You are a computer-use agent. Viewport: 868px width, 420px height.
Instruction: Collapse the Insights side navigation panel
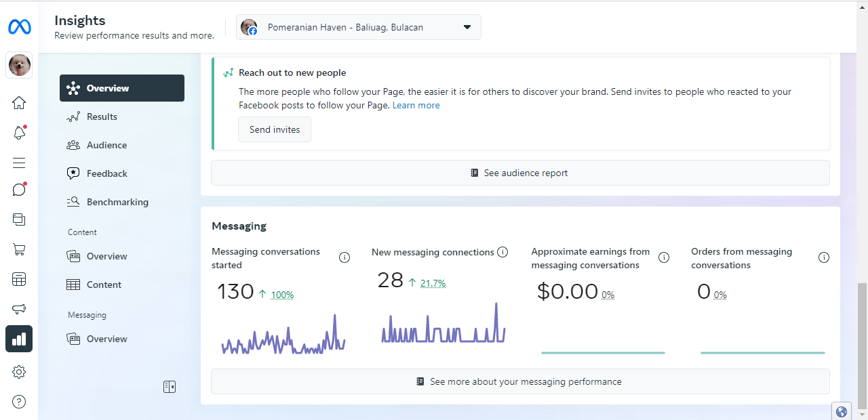point(170,387)
